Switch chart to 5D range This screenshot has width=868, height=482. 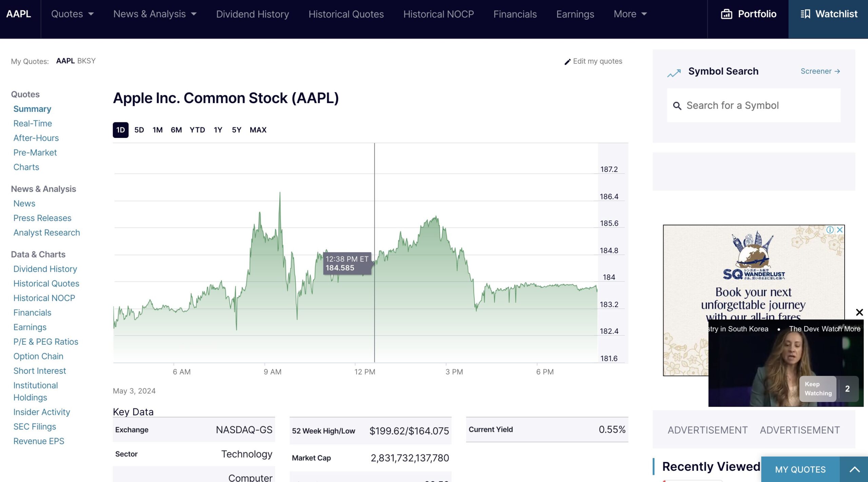pos(139,130)
